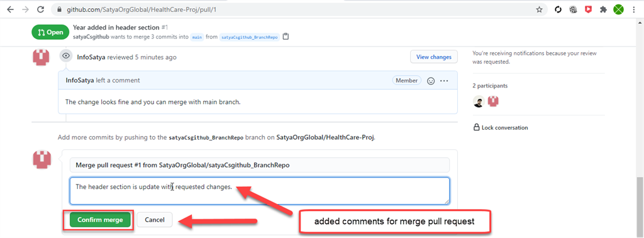Open the avatar beside the merge box
This screenshot has height=238, width=644.
42,159
